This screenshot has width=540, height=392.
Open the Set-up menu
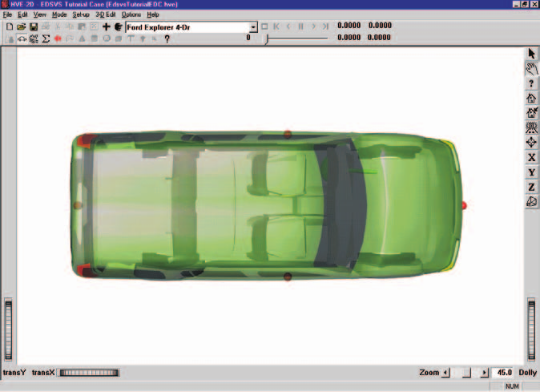pos(81,14)
